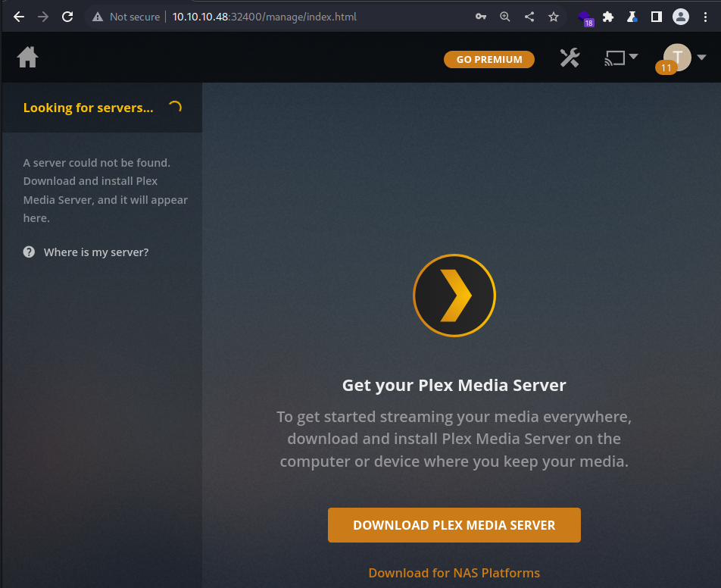This screenshot has height=588, width=721.
Task: Reload the page with refresh icon
Action: (x=67, y=17)
